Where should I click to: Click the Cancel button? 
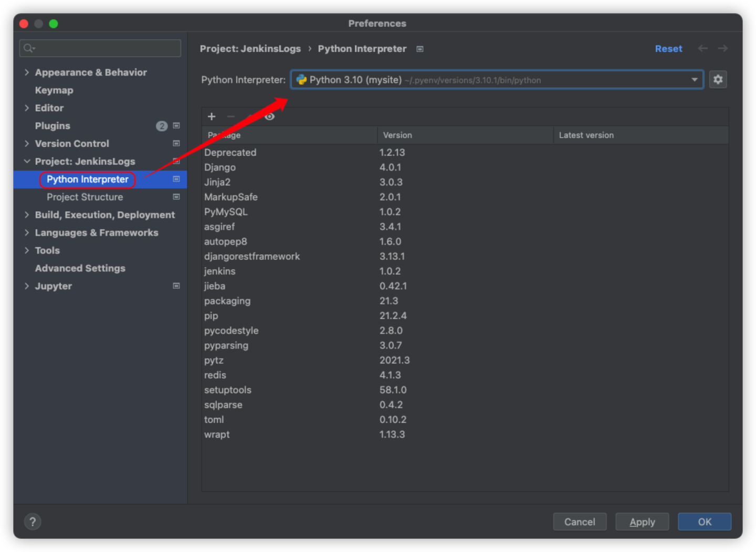tap(580, 522)
